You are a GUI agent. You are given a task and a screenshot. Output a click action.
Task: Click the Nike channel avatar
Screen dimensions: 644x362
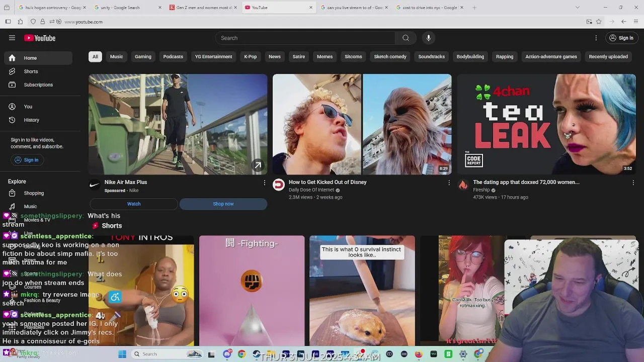[95, 185]
